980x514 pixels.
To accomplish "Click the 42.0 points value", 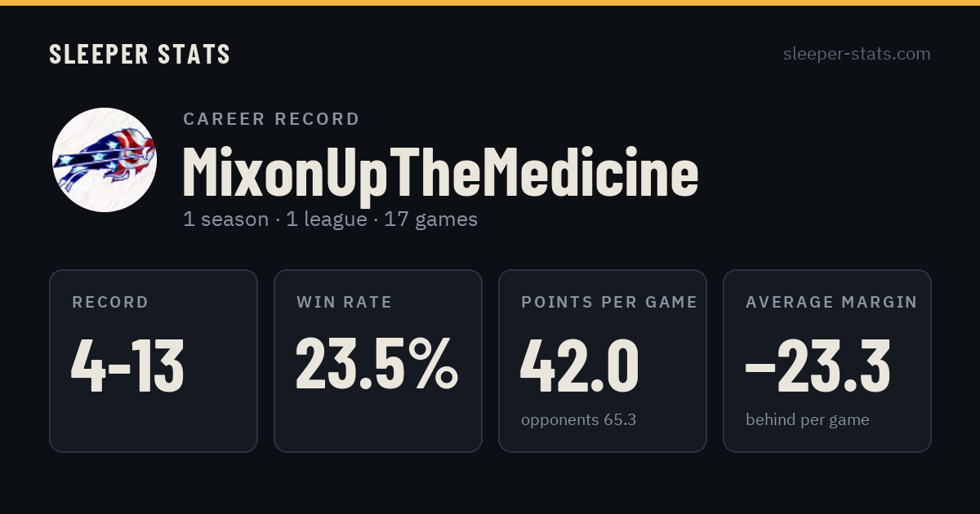I will pyautogui.click(x=580, y=365).
